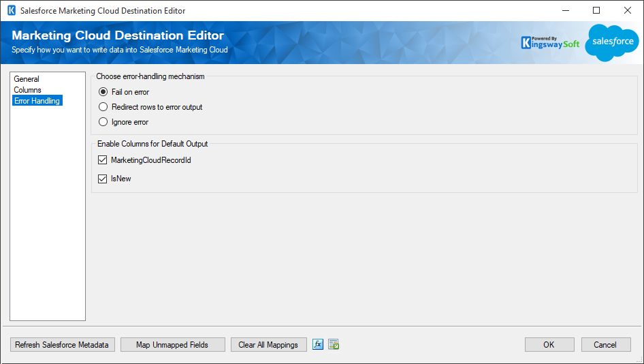Click Refresh Salesforce Metadata button
Viewport: 644px width, 364px height.
pyautogui.click(x=63, y=345)
